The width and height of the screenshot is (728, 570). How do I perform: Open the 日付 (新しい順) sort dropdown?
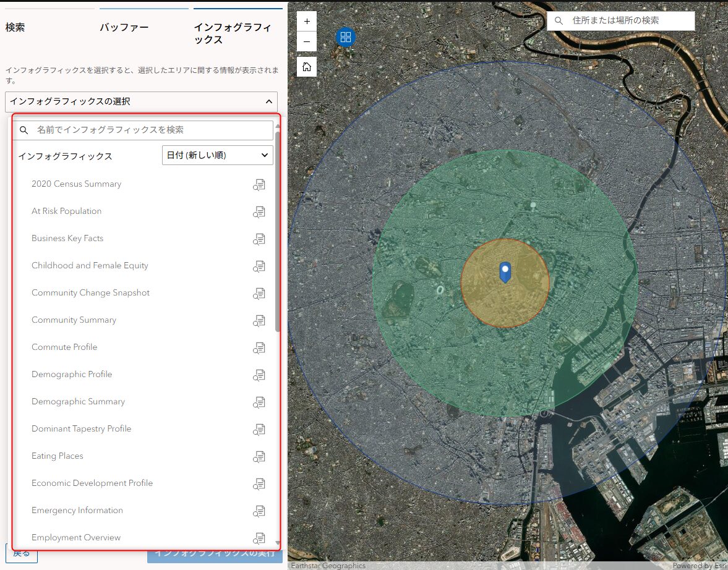coord(217,155)
